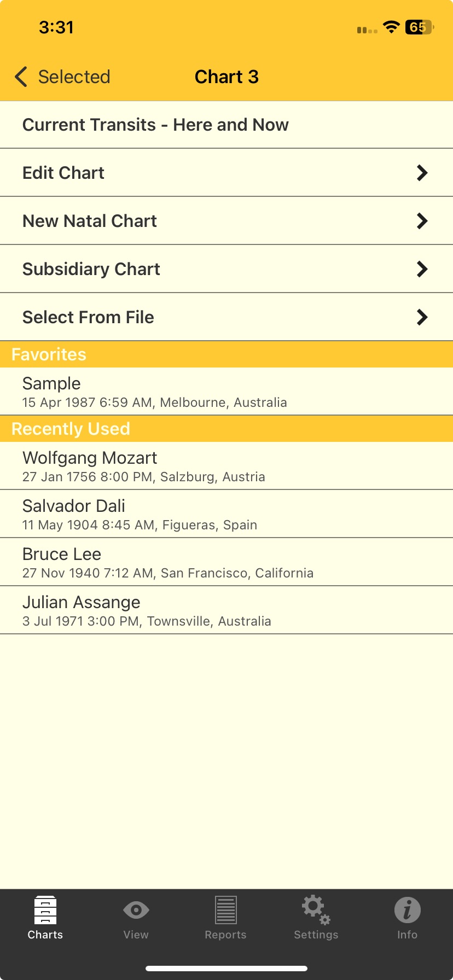Select Current Transits - Here and Now
Screen dimensions: 453x980
(x=155, y=125)
